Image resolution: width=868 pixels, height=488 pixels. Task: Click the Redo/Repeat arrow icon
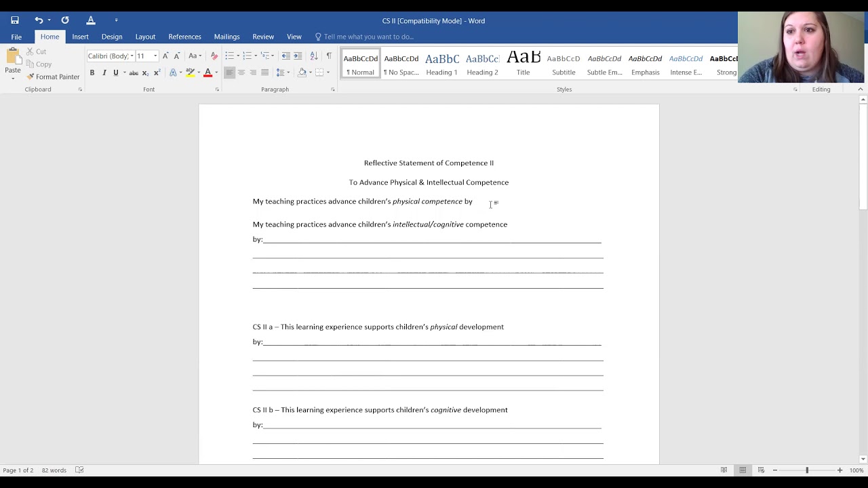[x=65, y=20]
